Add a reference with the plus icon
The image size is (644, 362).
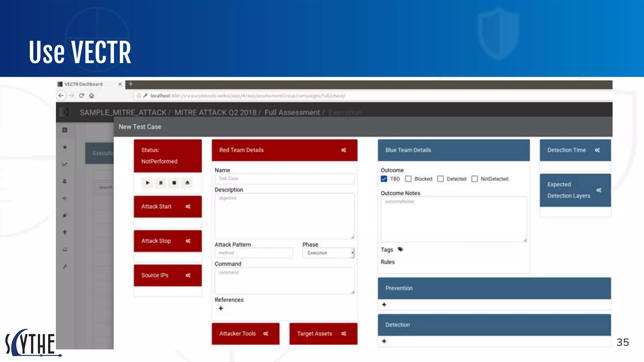click(x=221, y=308)
